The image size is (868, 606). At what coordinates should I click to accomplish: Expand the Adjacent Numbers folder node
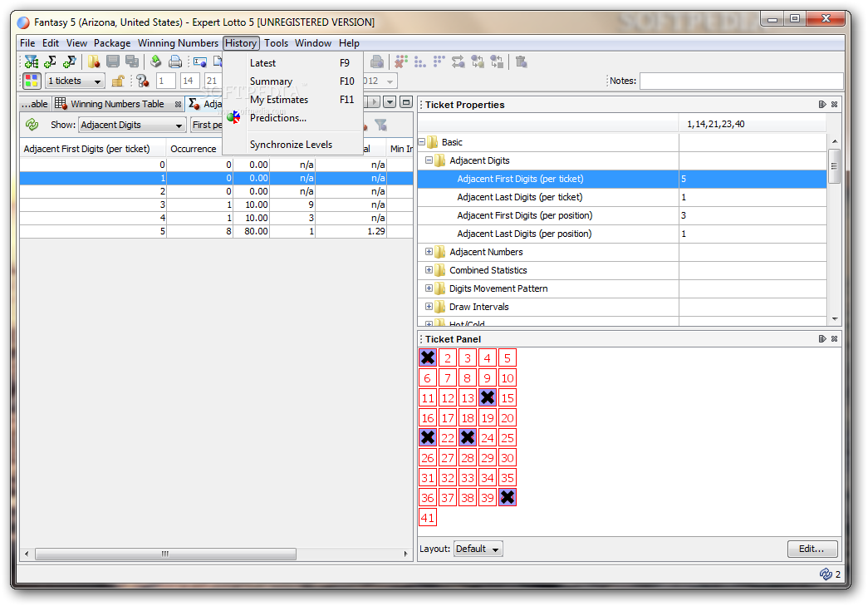(429, 252)
